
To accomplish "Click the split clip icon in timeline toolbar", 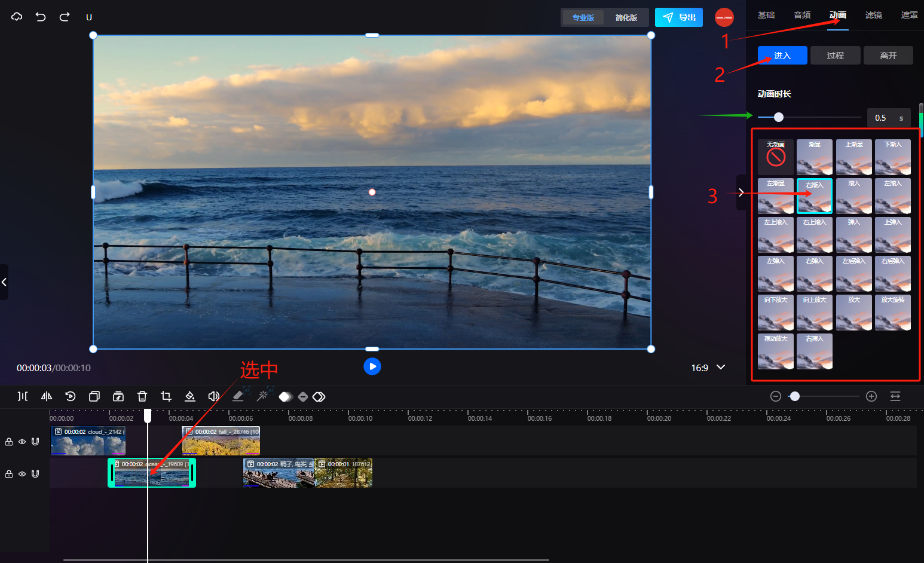I will point(23,396).
